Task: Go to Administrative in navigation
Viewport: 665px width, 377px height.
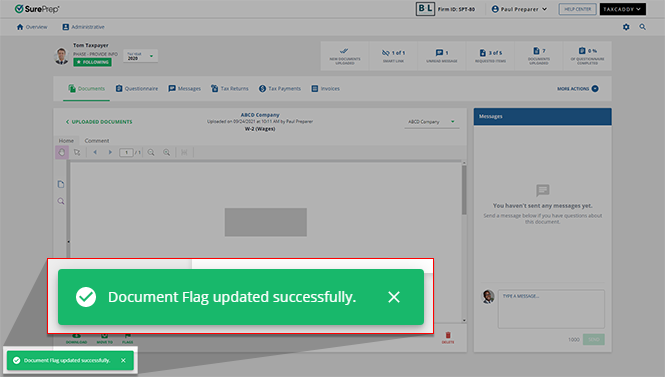Action: point(83,27)
